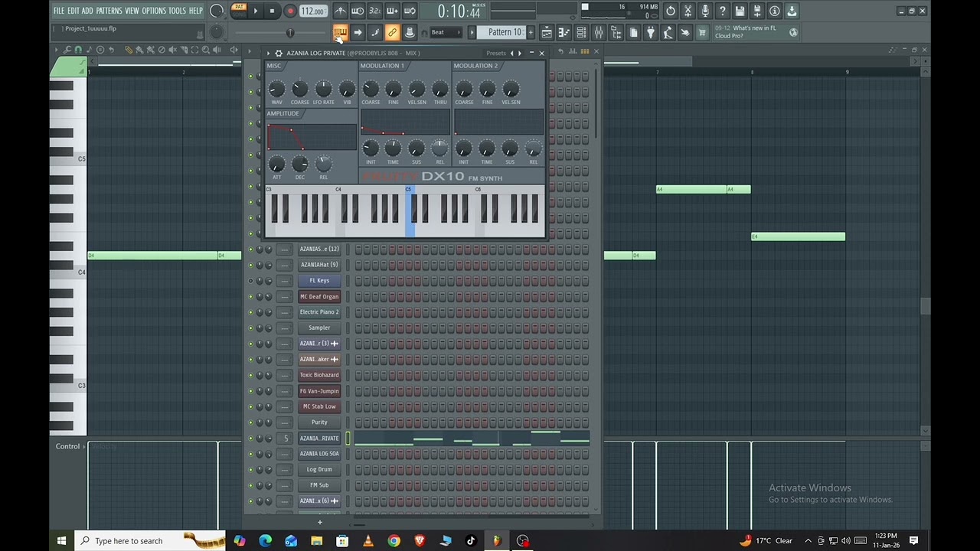Open the FL Cloud shopping cart icon

[x=702, y=32]
